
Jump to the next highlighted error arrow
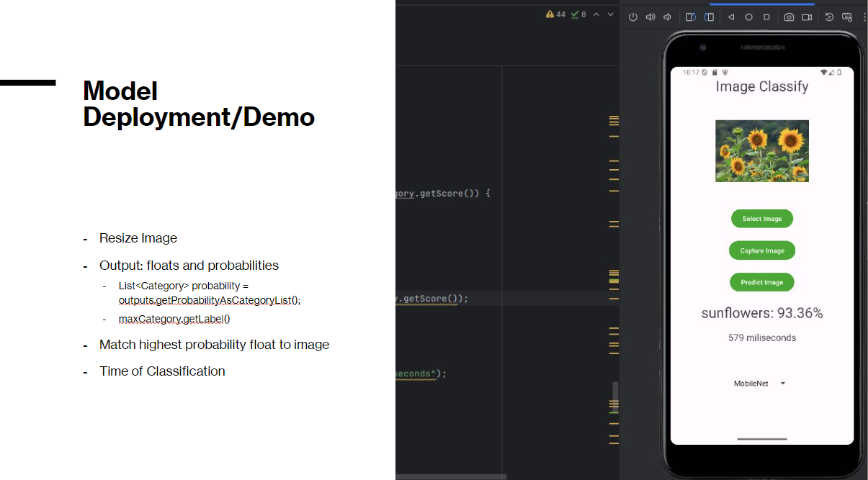pyautogui.click(x=611, y=14)
